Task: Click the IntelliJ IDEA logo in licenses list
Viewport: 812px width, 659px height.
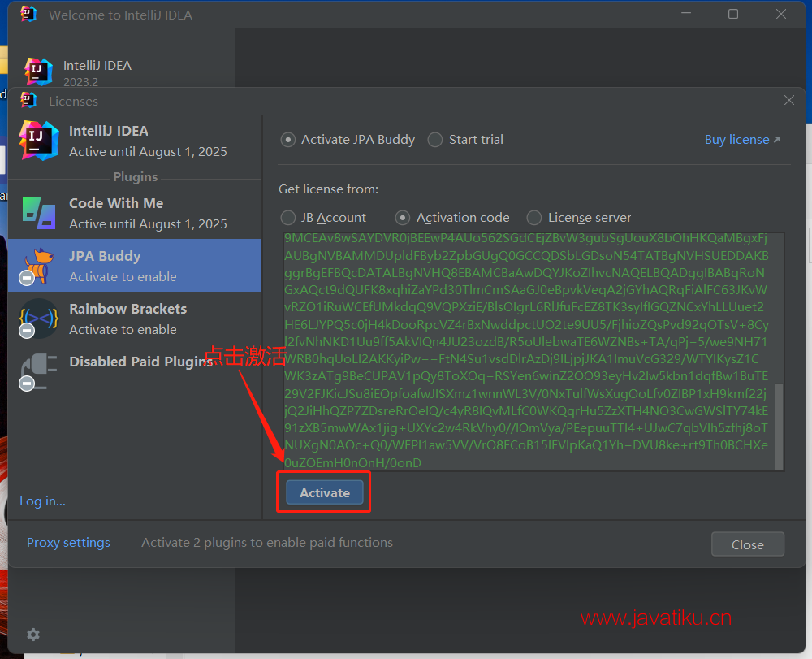Action: tap(39, 141)
